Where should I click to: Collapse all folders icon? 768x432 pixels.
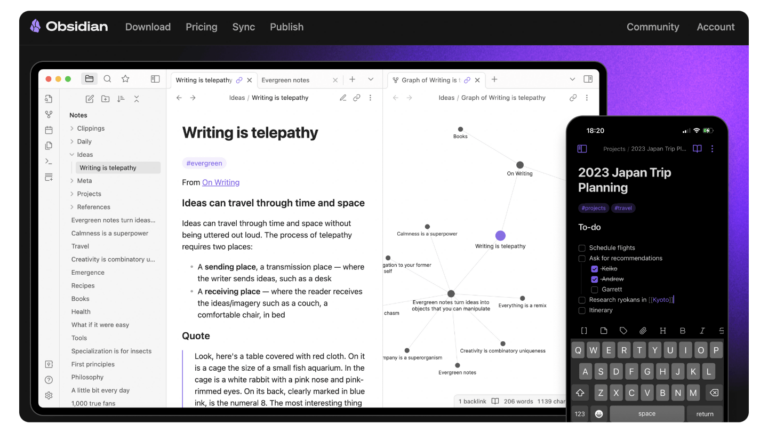[x=137, y=99]
